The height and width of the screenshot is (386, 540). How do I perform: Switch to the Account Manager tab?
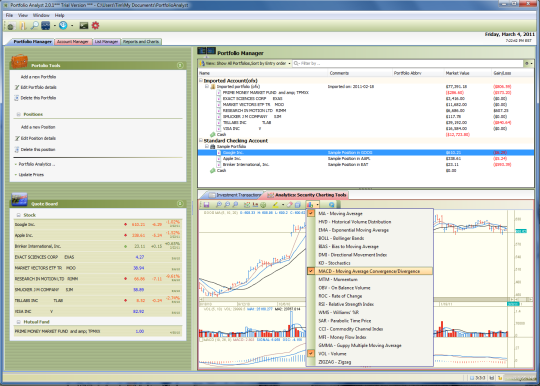coord(73,42)
